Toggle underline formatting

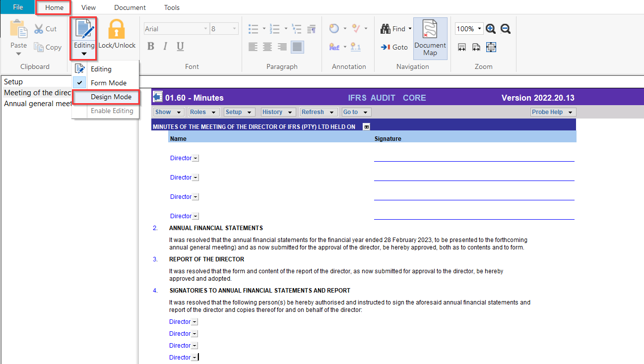(180, 47)
